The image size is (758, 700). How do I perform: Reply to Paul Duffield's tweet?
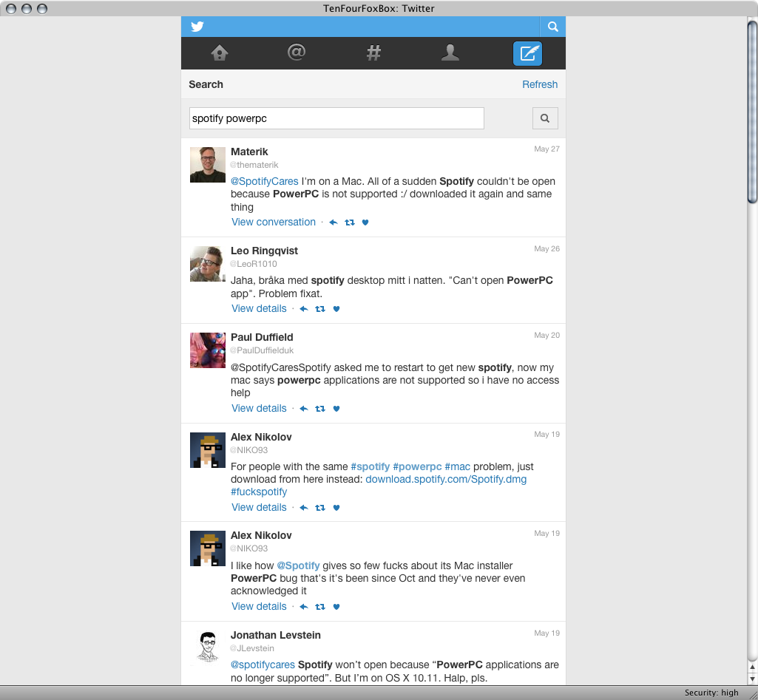(304, 409)
